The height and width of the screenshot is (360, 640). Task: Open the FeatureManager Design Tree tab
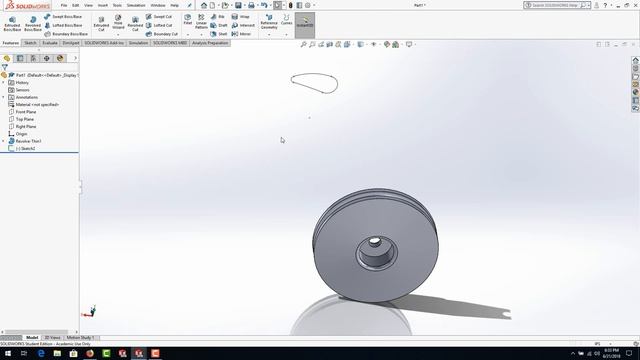(x=7, y=58)
